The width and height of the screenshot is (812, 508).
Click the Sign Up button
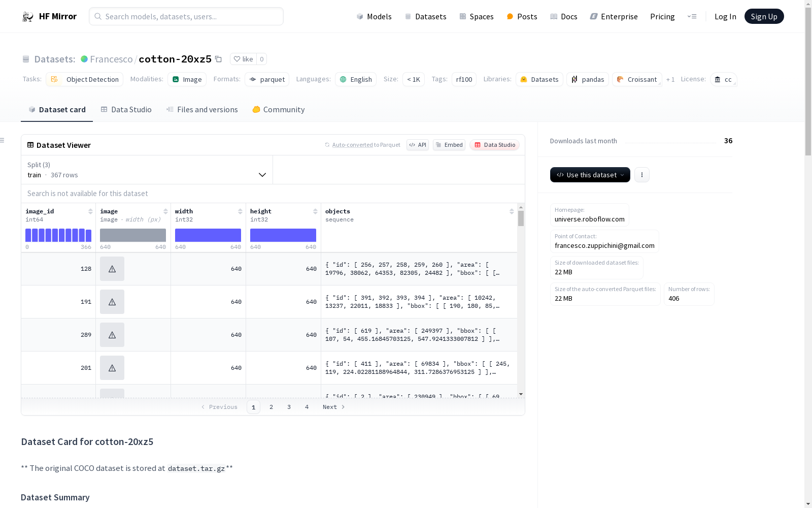[764, 16]
